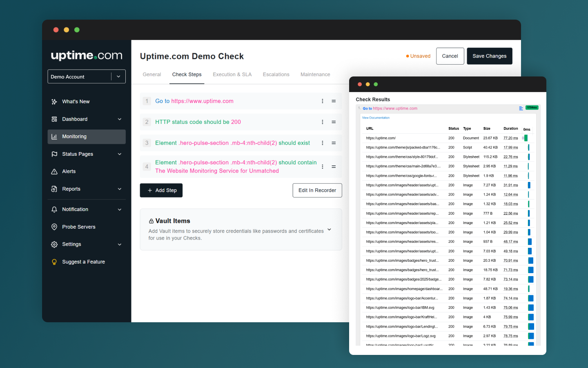Expand the Dashboard submenu chevron
The height and width of the screenshot is (368, 588).
(x=120, y=119)
